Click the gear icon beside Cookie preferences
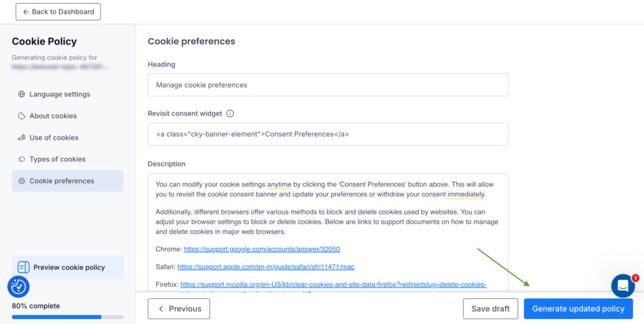The image size is (644, 324). pos(21,181)
